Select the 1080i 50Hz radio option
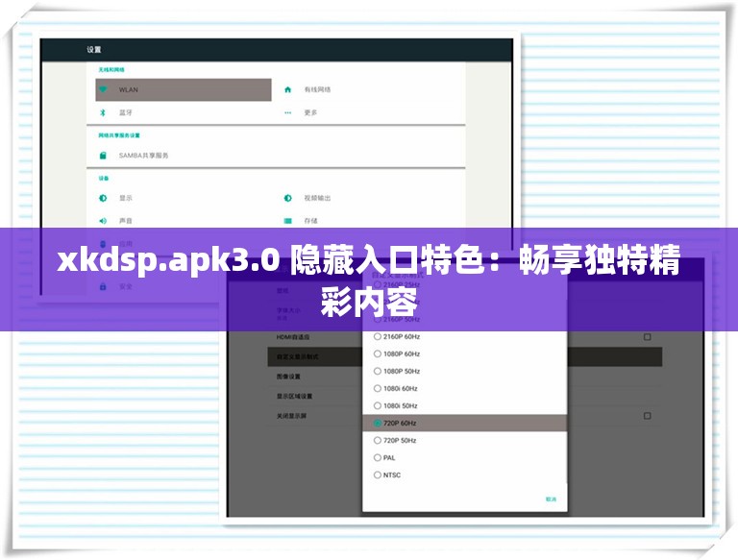The height and width of the screenshot is (560, 738). pos(377,405)
